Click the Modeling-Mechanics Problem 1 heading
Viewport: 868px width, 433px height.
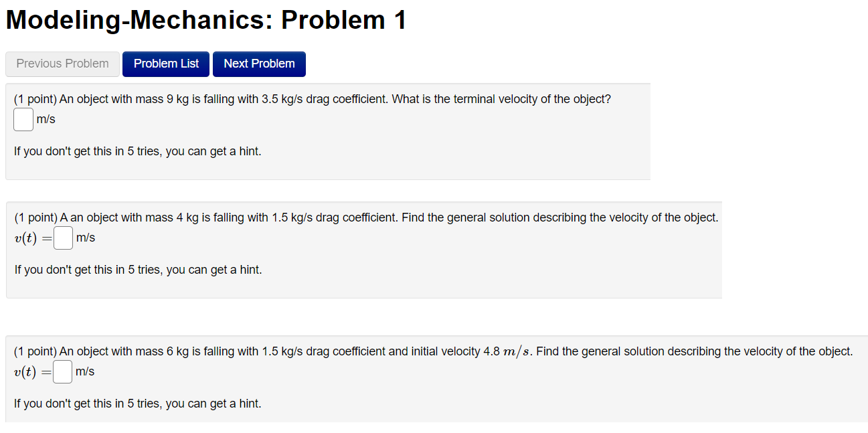tap(205, 19)
